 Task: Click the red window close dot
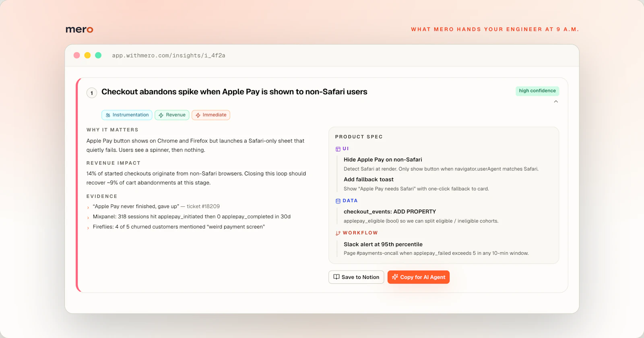click(77, 55)
